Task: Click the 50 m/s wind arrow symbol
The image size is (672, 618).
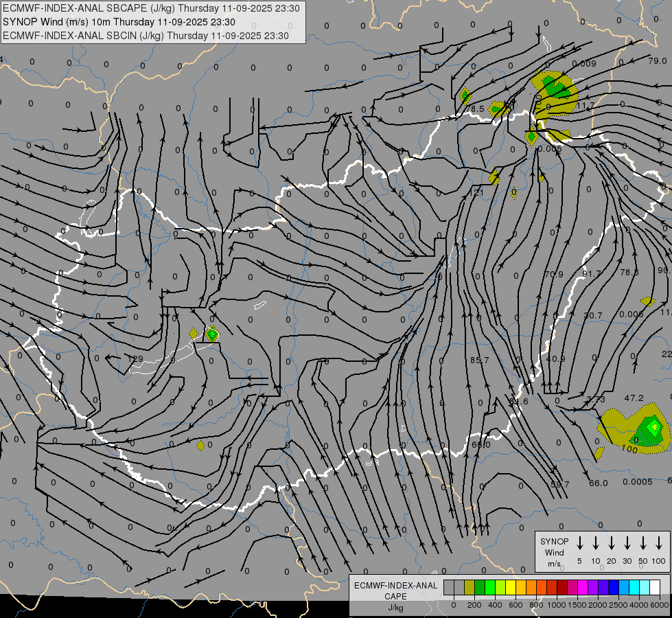Action: click(x=643, y=543)
